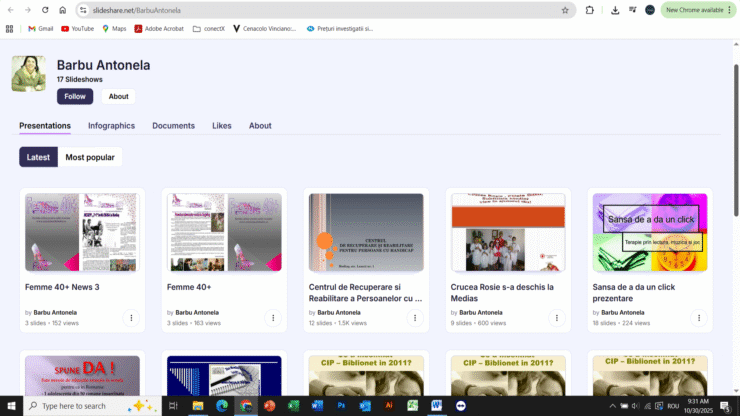Open the browser extensions puzzle icon
The height and width of the screenshot is (416, 740).
coord(589,10)
